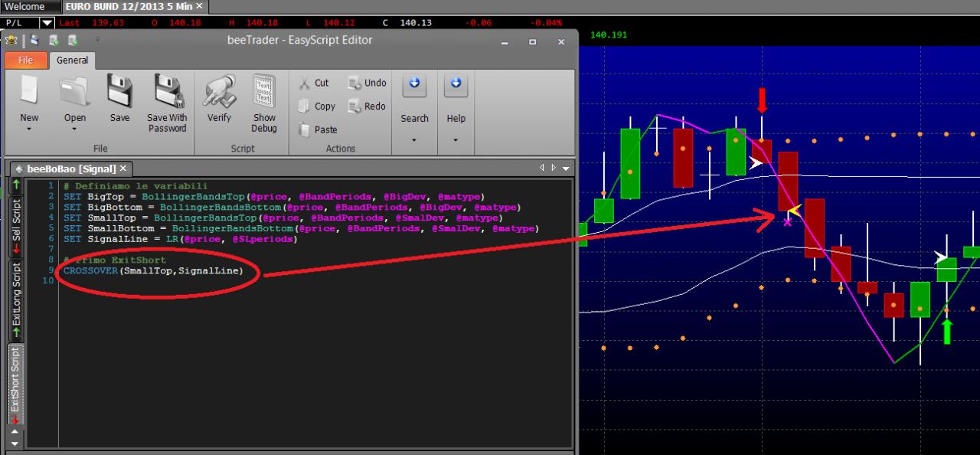Copy the selection using Copy

(317, 106)
